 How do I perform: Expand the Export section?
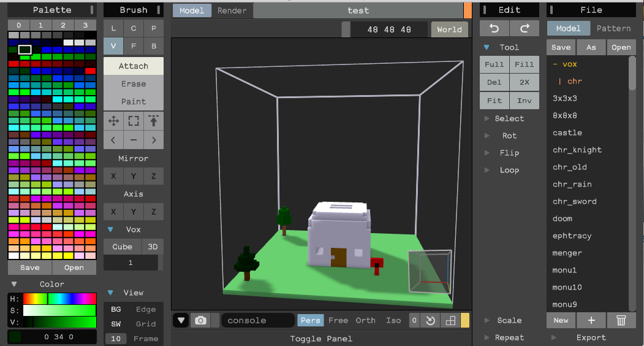click(x=591, y=337)
